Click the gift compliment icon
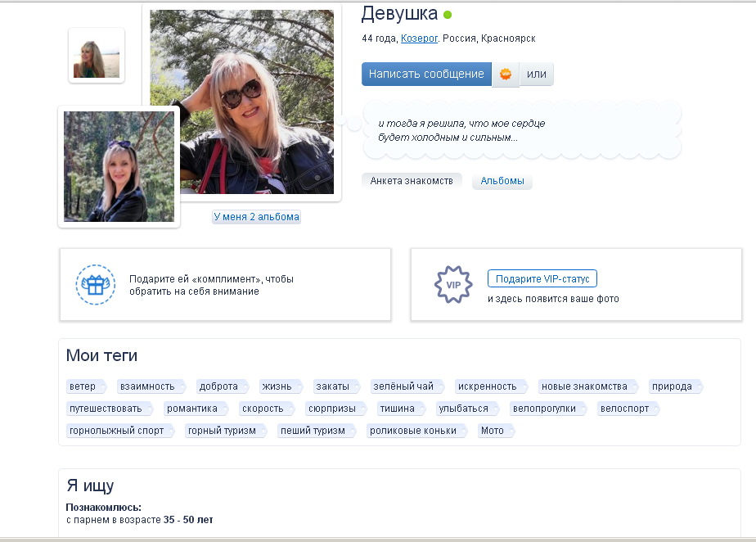Screen dimensions: 756x542 pyautogui.click(x=96, y=285)
